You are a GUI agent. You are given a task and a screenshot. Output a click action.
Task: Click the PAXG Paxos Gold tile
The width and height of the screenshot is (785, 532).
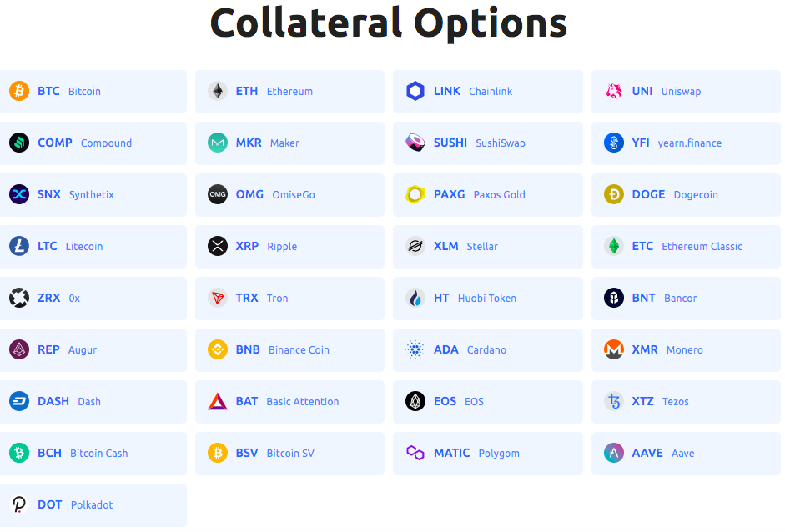488,194
